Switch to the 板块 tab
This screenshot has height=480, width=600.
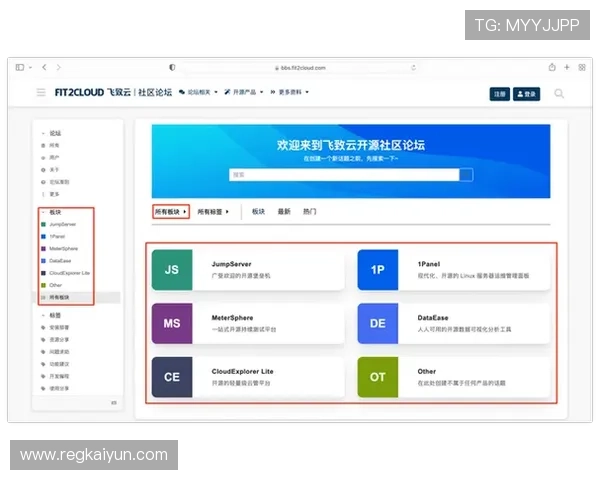pyautogui.click(x=258, y=212)
